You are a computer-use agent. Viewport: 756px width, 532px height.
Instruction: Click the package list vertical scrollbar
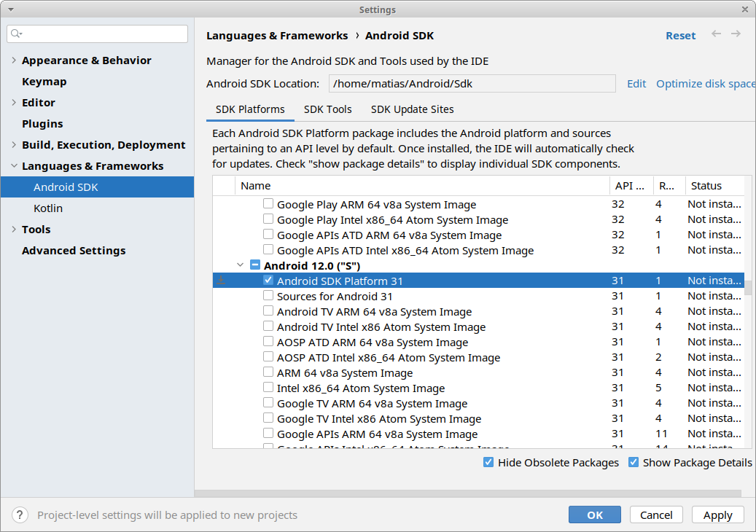(748, 287)
